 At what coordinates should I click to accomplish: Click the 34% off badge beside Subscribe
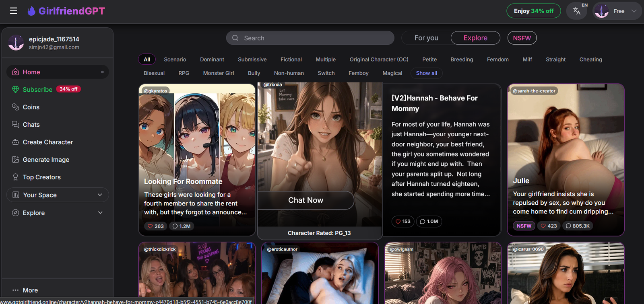coord(68,89)
